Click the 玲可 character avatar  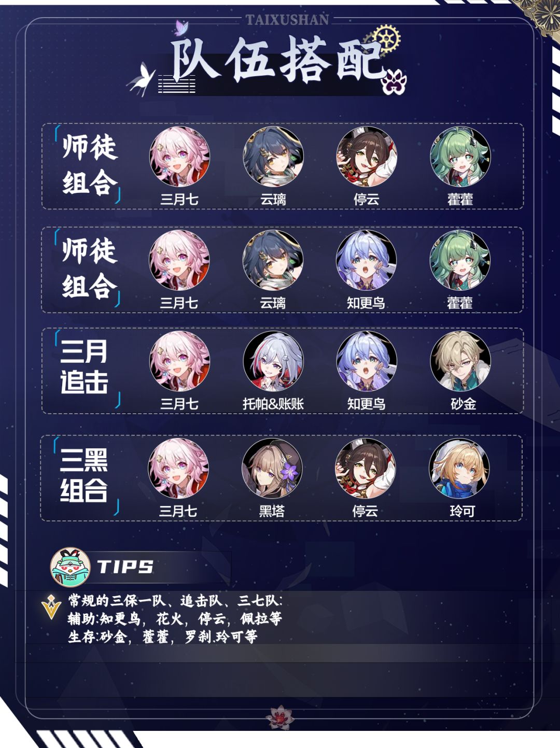(x=459, y=469)
